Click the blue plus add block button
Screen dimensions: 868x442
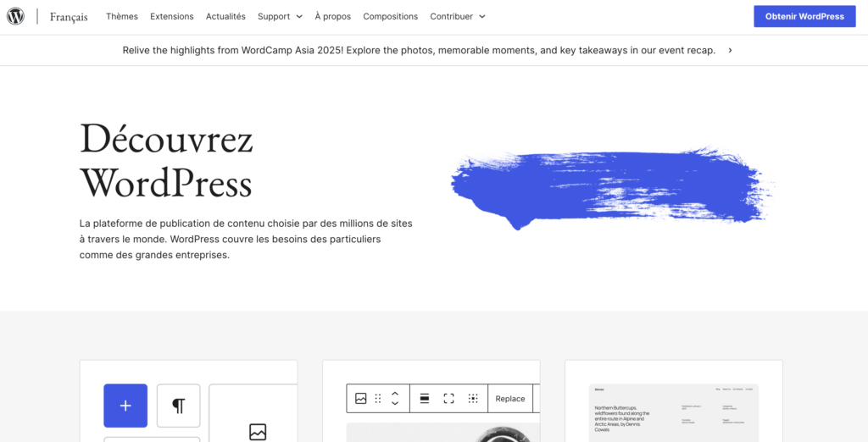(125, 406)
